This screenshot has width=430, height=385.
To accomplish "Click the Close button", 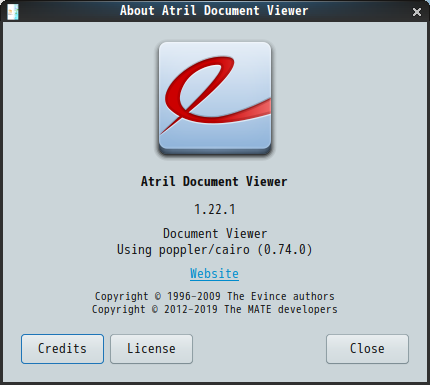I will coord(367,349).
